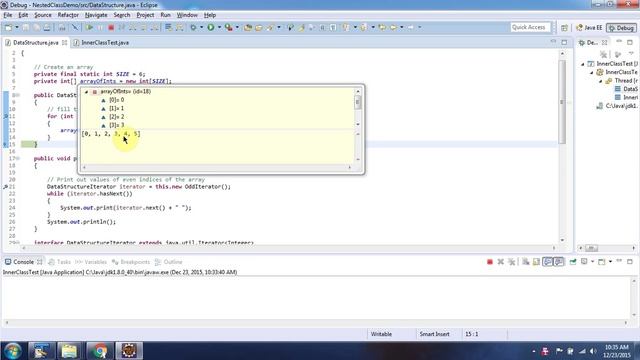Click the Console Terminate red square
Screen dimensions: 640x360
490,262
